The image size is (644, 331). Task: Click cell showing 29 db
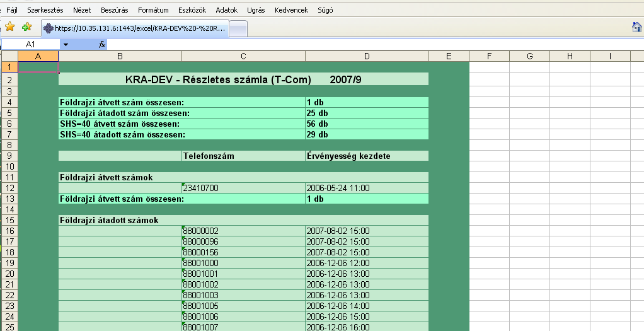tap(367, 134)
